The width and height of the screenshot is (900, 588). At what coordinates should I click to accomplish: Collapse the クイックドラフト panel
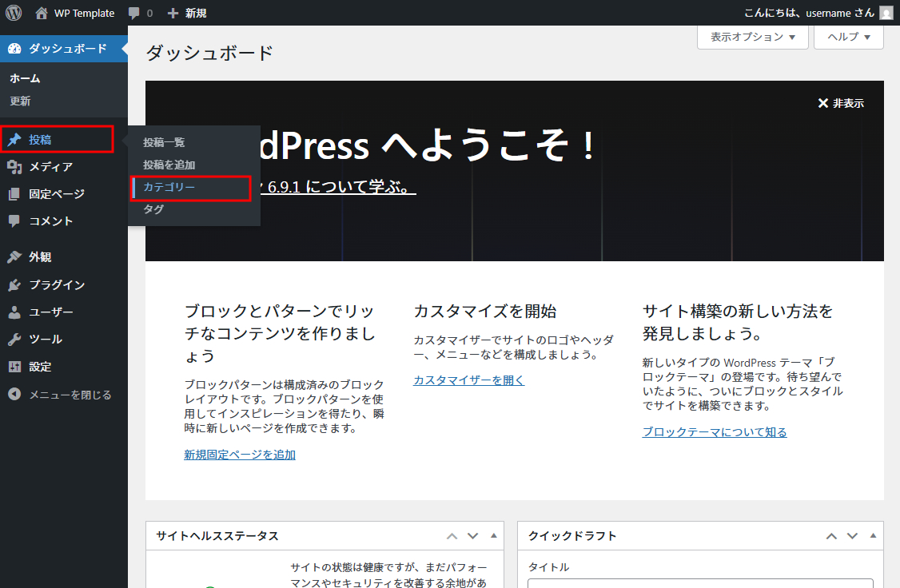[873, 536]
